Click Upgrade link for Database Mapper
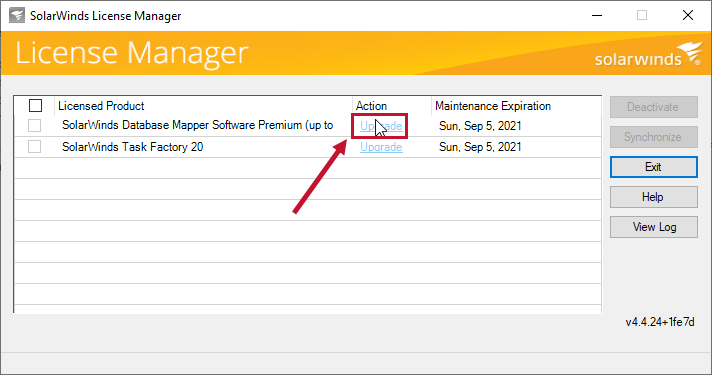Image resolution: width=712 pixels, height=375 pixels. [x=381, y=126]
